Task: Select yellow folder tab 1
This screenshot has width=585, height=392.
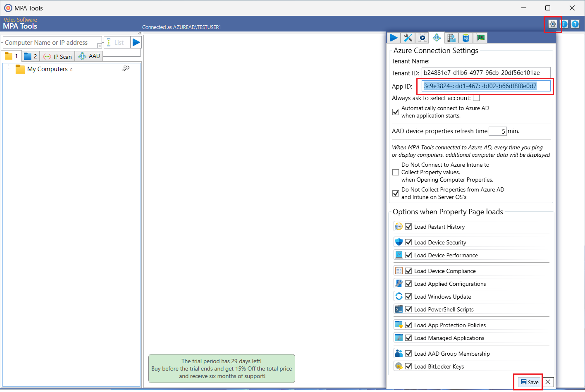Action: pos(11,56)
